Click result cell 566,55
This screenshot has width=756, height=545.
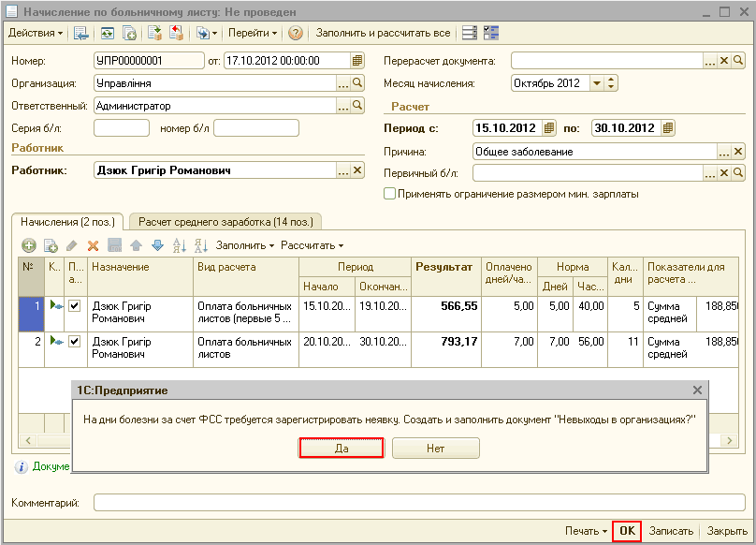446,314
